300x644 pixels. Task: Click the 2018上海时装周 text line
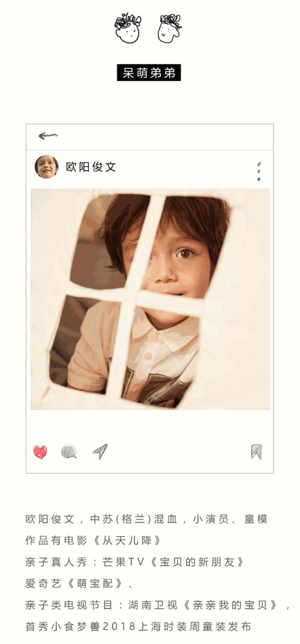pyautogui.click(x=138, y=627)
